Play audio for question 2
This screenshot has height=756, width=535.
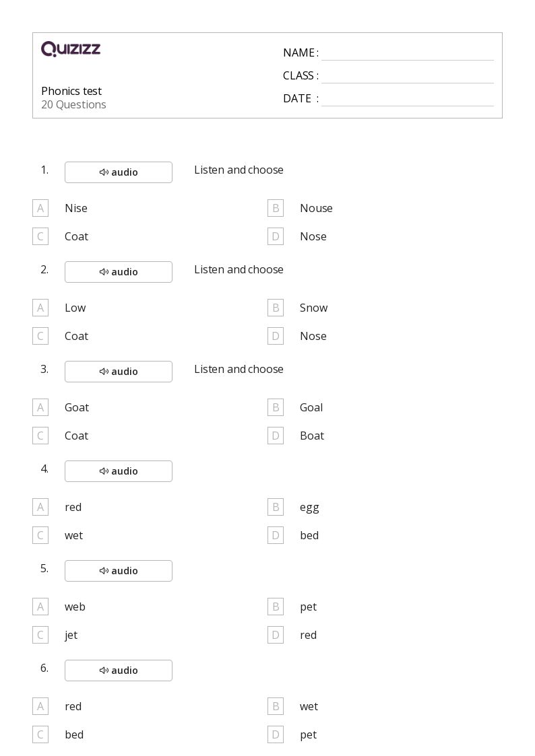tap(118, 272)
